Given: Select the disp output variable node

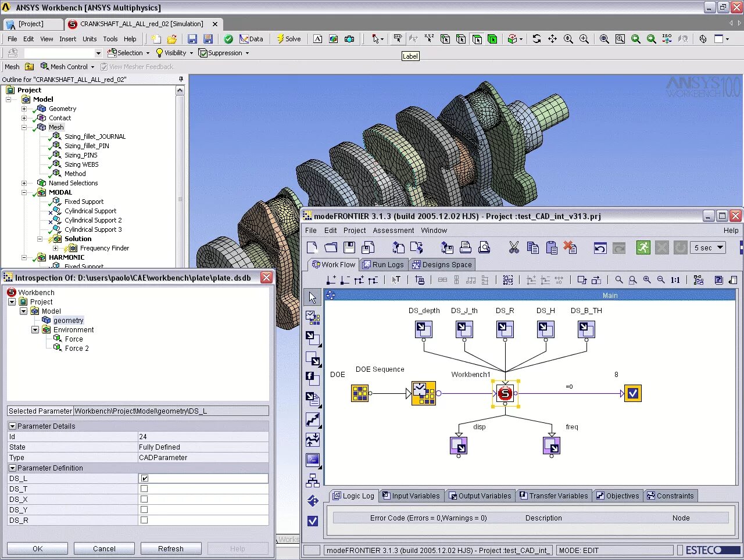Looking at the screenshot, I should coord(459,446).
